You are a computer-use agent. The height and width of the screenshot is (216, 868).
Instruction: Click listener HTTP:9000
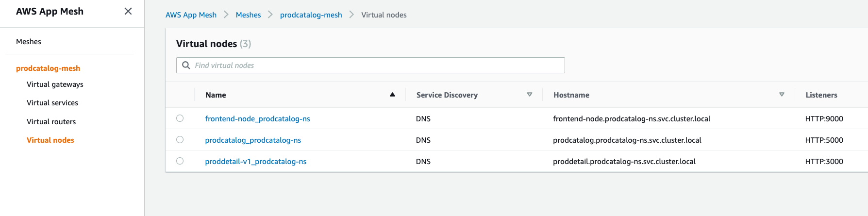pos(824,119)
